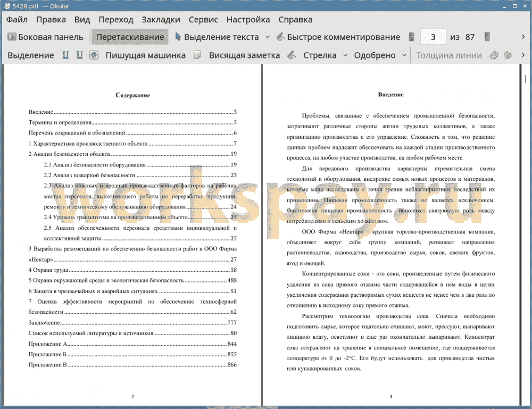
Task: Open the Стрелка shape dropdown arrow
Action: (x=345, y=55)
